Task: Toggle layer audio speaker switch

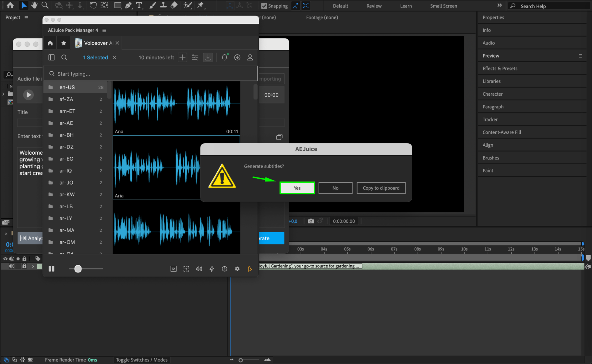Action: (12, 266)
